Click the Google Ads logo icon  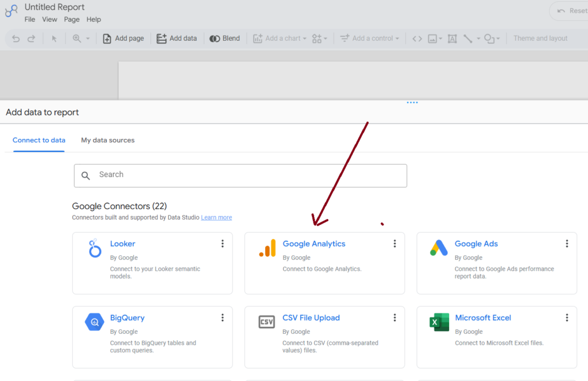439,248
